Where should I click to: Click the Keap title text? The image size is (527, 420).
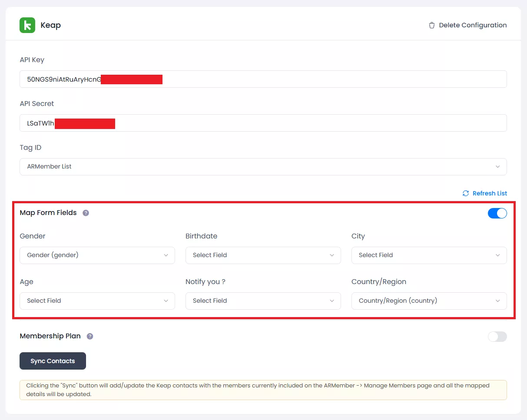pyautogui.click(x=50, y=25)
